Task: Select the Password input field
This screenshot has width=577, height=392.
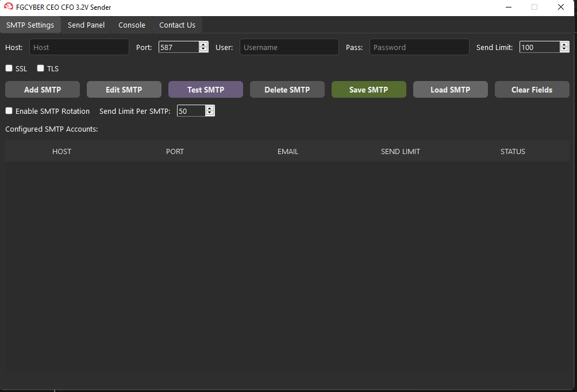Action: point(419,47)
